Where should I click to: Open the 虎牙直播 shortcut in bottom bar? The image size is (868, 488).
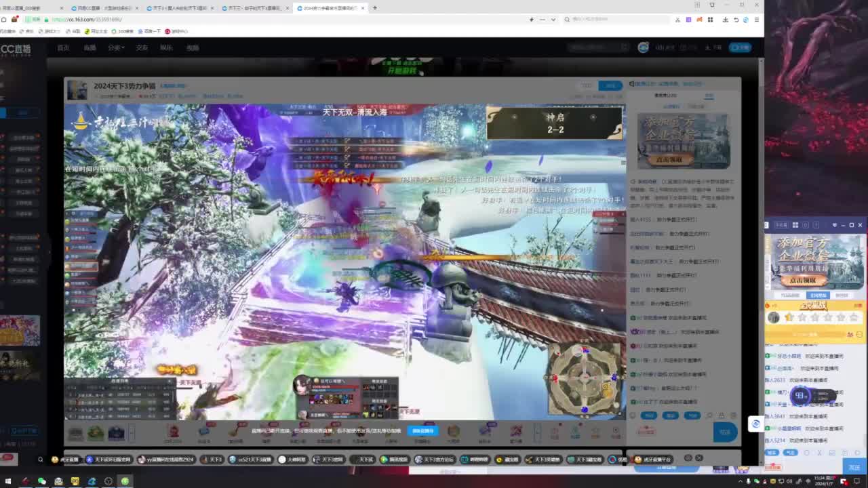[x=65, y=460]
